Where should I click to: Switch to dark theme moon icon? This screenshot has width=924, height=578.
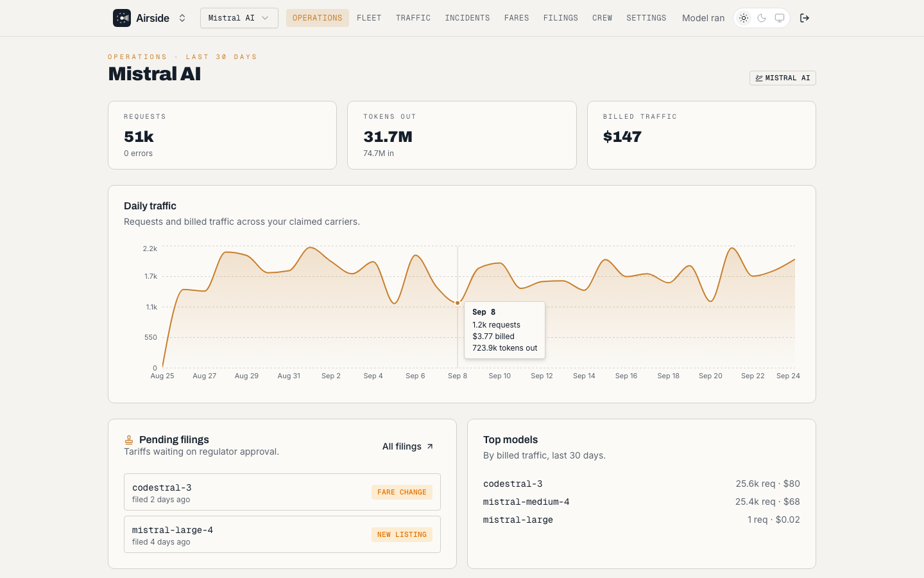point(762,18)
